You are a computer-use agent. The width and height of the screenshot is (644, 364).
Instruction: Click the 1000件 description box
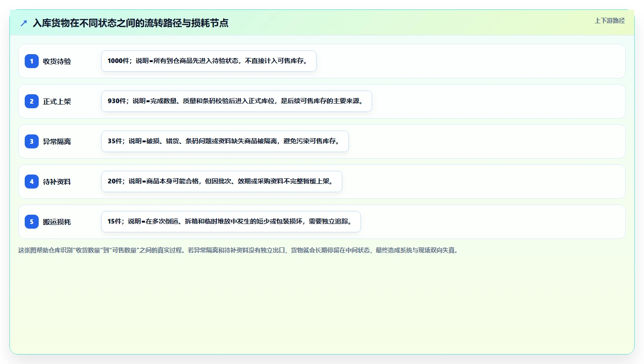tap(209, 61)
